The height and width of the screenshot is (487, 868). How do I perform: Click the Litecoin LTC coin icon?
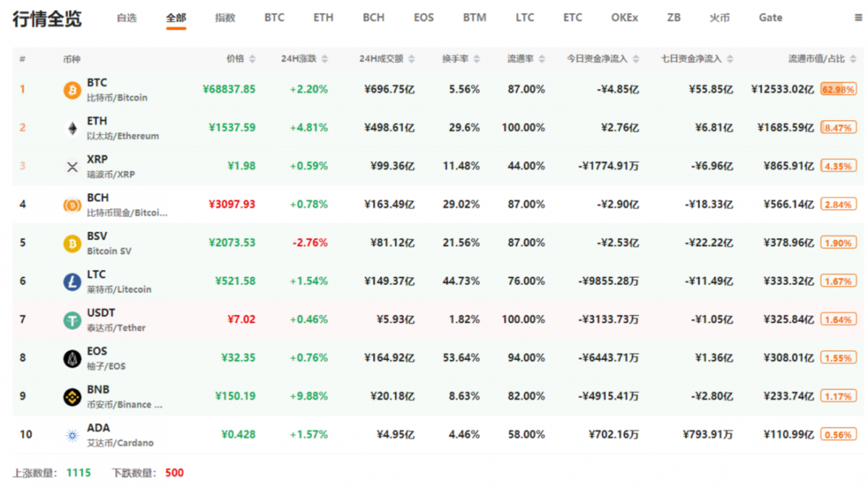[72, 281]
